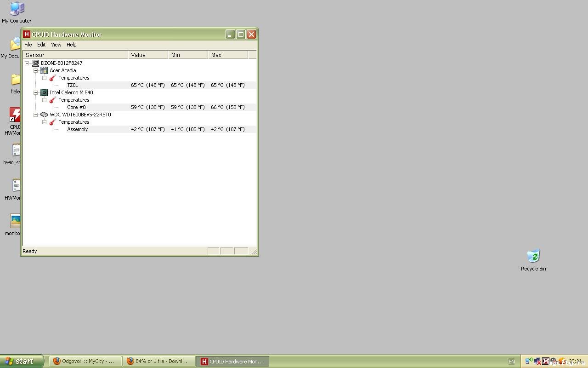Click Core #0 current value 59 °C (138 °F)
Viewport: 588px width, 368px height.
(x=148, y=107)
